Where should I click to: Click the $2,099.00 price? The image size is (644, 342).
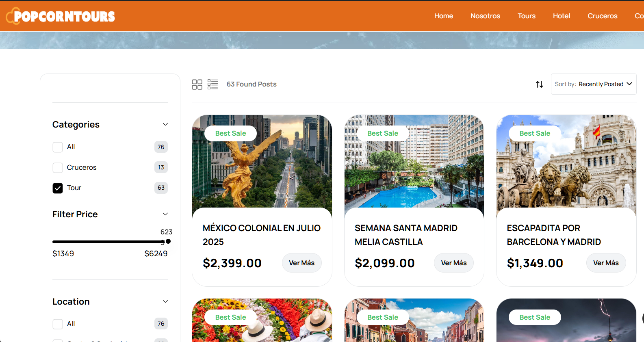[x=384, y=263]
